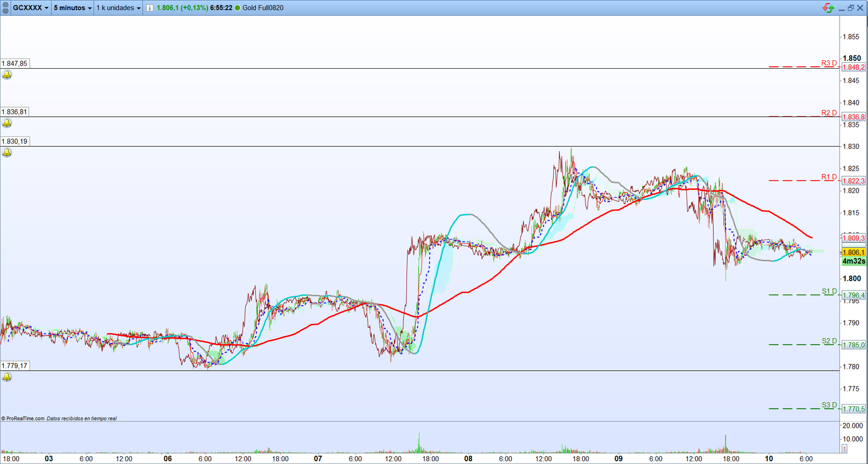Click date label 08 on time axis
Image resolution: width=868 pixels, height=464 pixels.
click(468, 458)
